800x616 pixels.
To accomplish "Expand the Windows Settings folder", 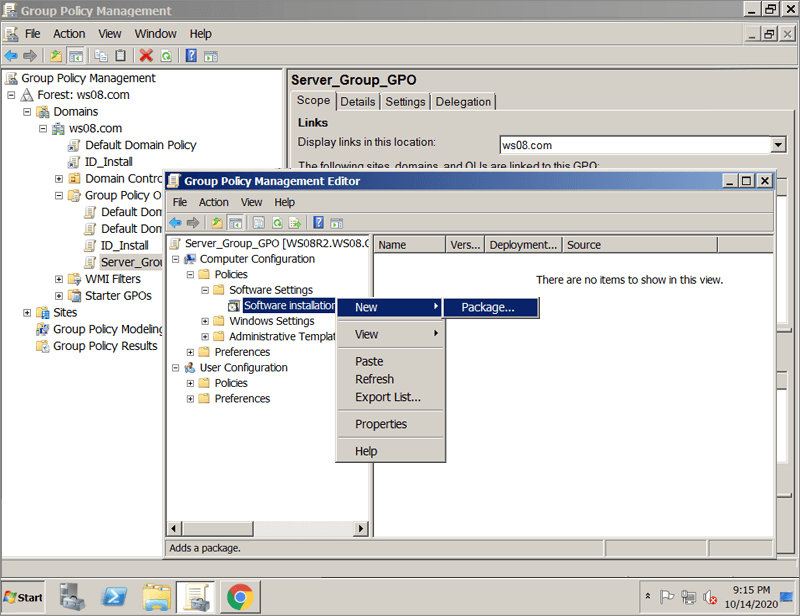I will pyautogui.click(x=206, y=322).
